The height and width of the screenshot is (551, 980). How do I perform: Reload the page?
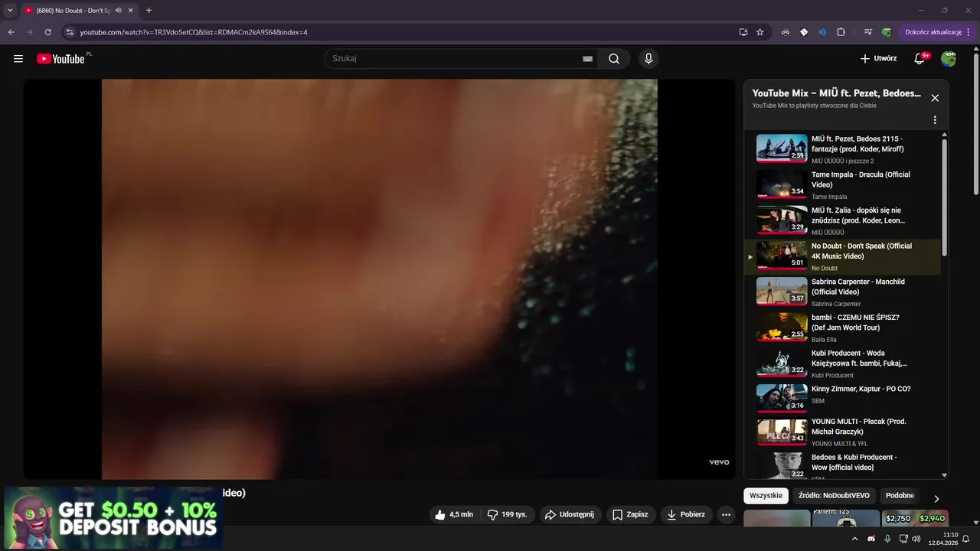[x=47, y=32]
